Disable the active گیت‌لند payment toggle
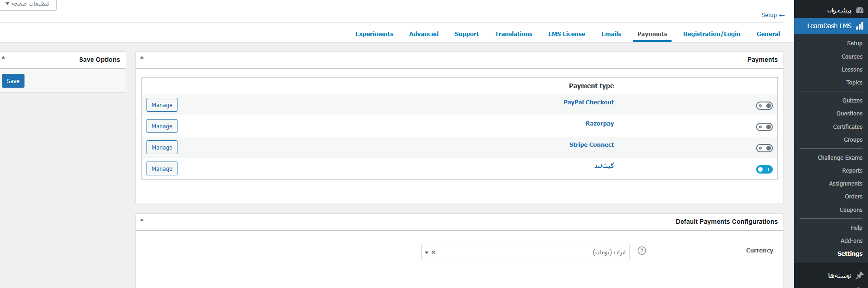Image resolution: width=868 pixels, height=288 pixels. click(764, 169)
